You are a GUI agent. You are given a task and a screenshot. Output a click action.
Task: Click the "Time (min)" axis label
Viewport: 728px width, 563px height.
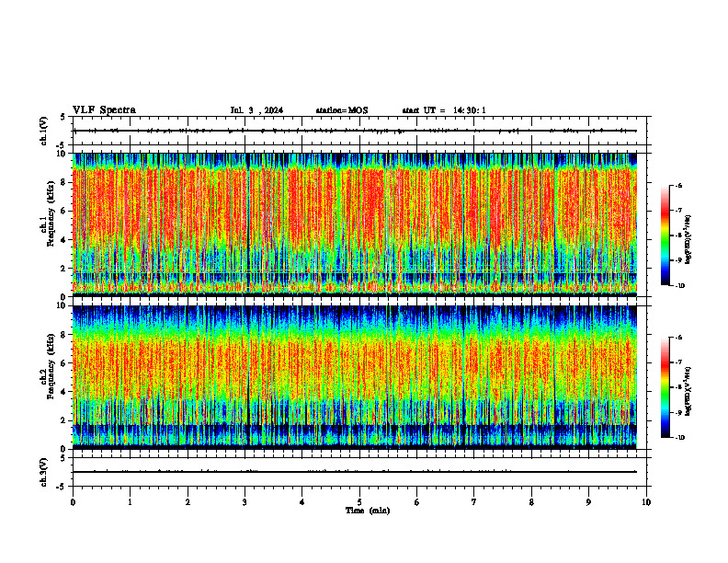pos(368,511)
